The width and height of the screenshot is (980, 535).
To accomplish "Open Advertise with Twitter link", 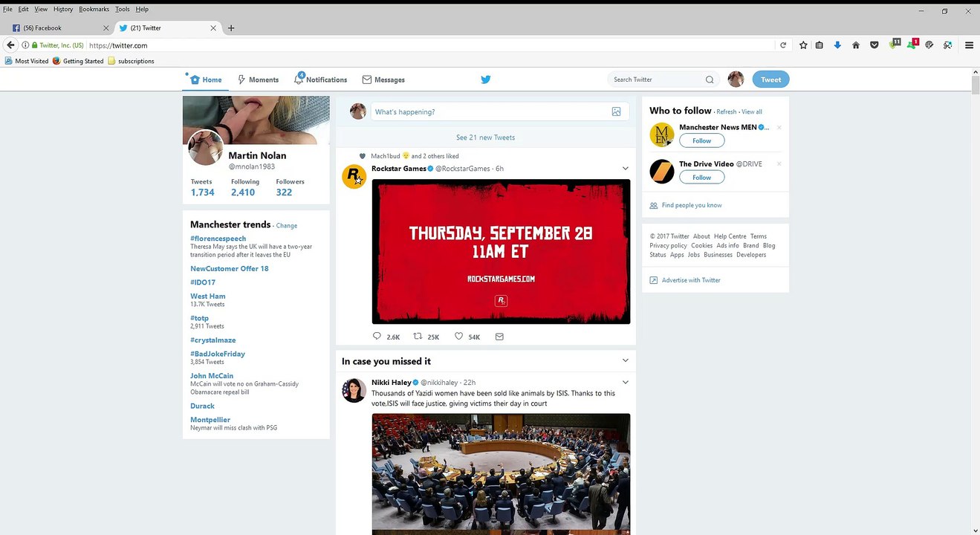I will tap(691, 280).
